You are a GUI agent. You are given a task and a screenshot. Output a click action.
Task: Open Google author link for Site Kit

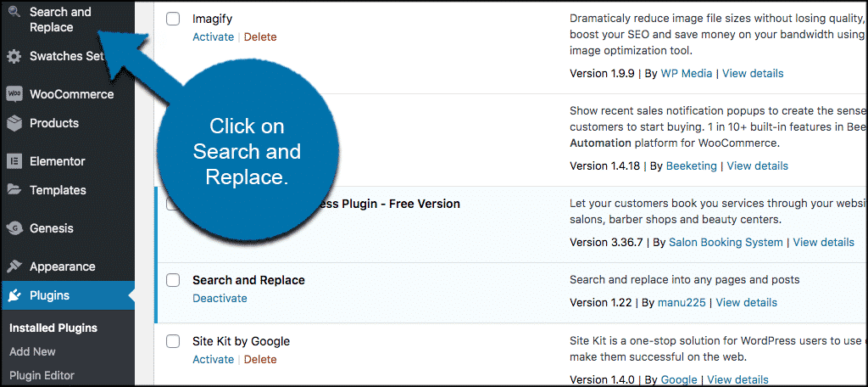pos(679,380)
